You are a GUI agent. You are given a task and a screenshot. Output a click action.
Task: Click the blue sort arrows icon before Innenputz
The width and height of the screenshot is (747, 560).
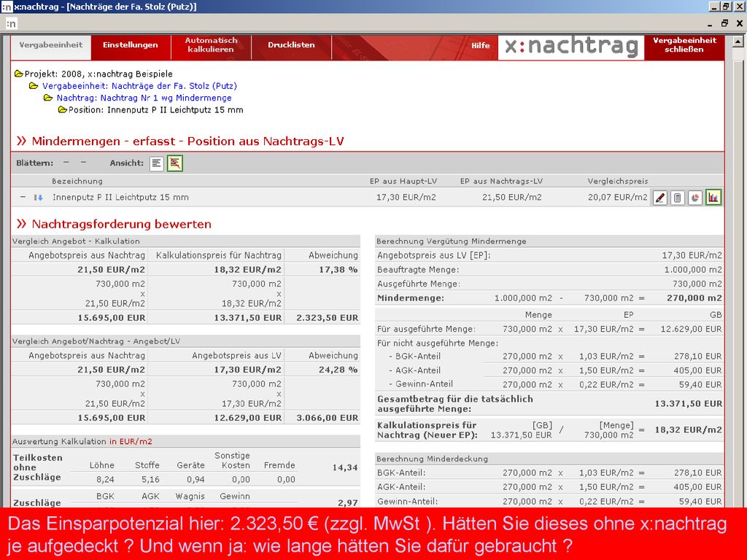coord(38,198)
